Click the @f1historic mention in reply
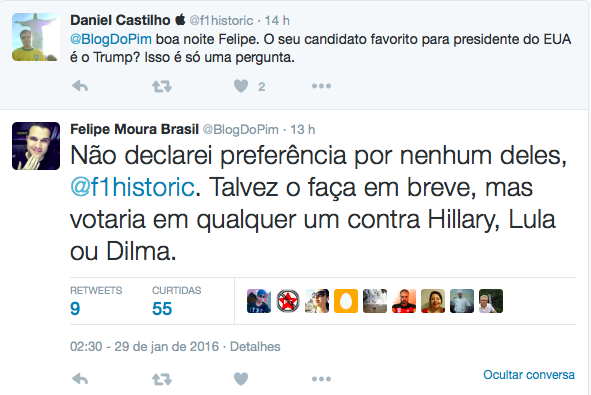 click(x=132, y=187)
